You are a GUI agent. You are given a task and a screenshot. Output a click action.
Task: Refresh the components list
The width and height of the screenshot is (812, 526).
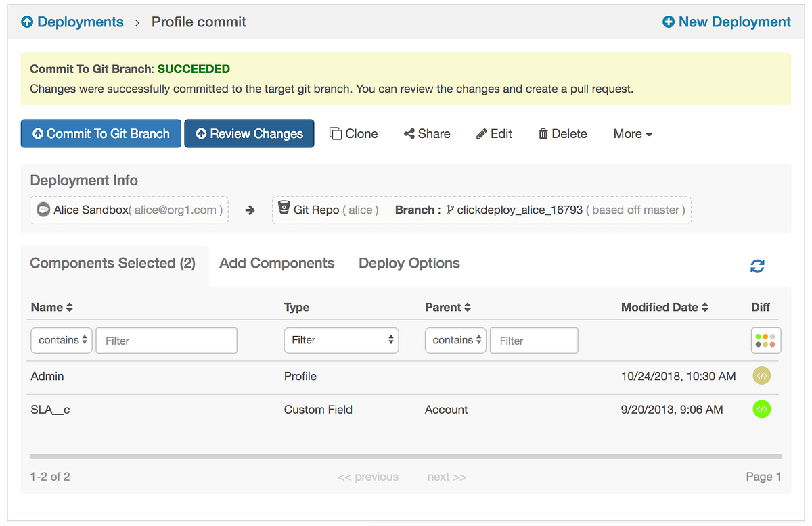(757, 266)
